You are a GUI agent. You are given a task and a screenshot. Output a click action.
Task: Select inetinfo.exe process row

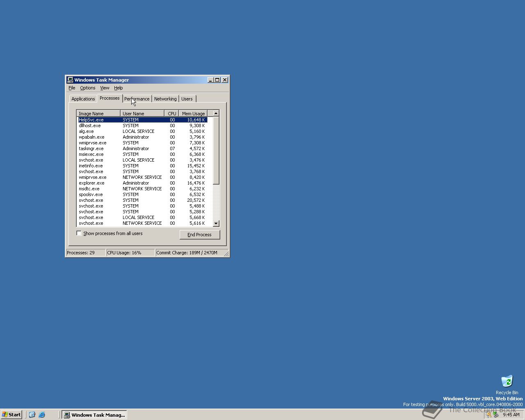click(143, 166)
